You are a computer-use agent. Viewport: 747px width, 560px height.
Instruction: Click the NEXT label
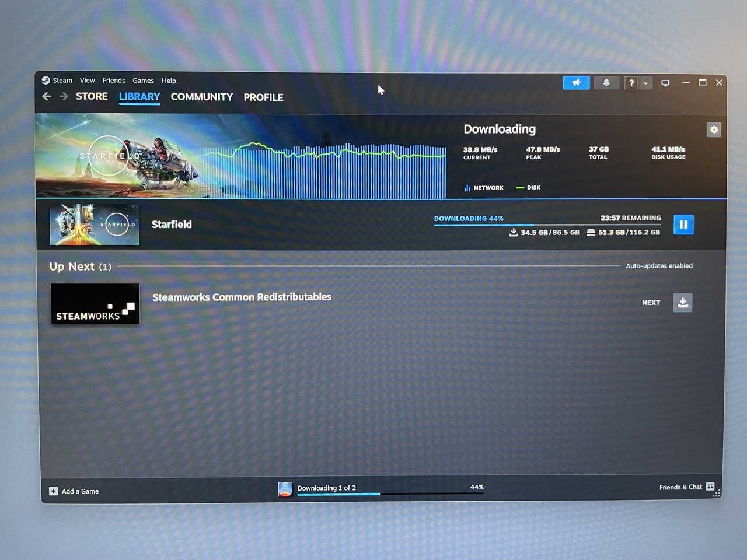[x=651, y=303]
